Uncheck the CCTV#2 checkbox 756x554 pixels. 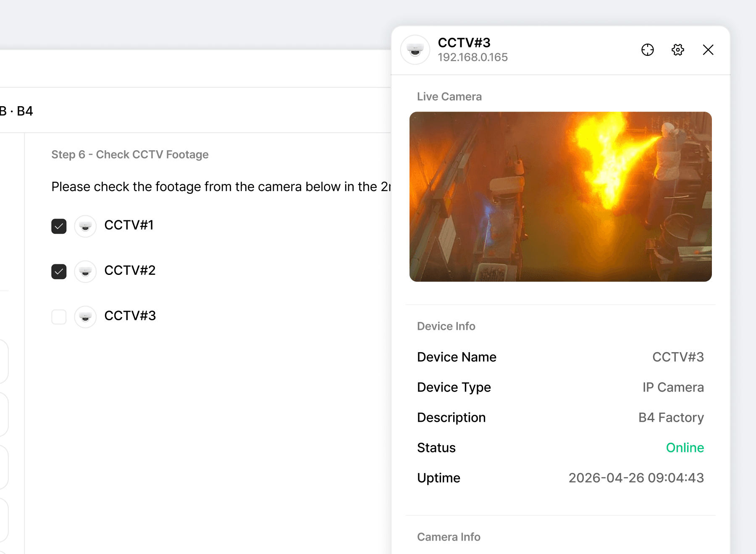pos(59,272)
